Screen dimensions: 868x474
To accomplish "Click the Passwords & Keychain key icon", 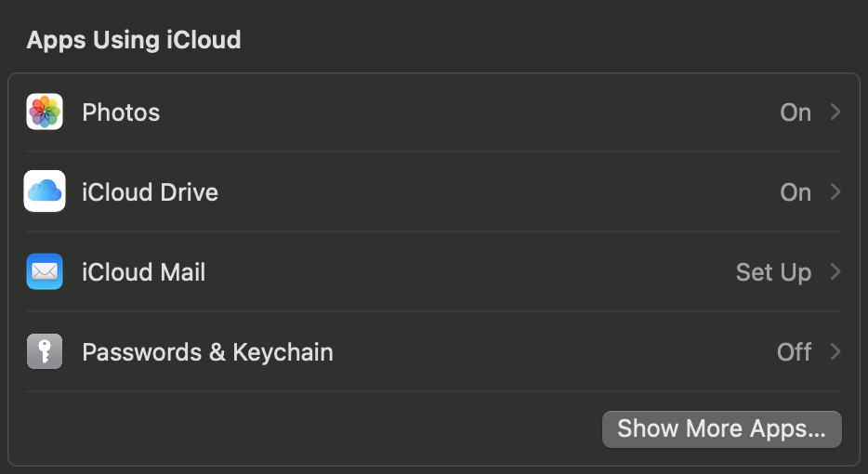I will point(45,352).
